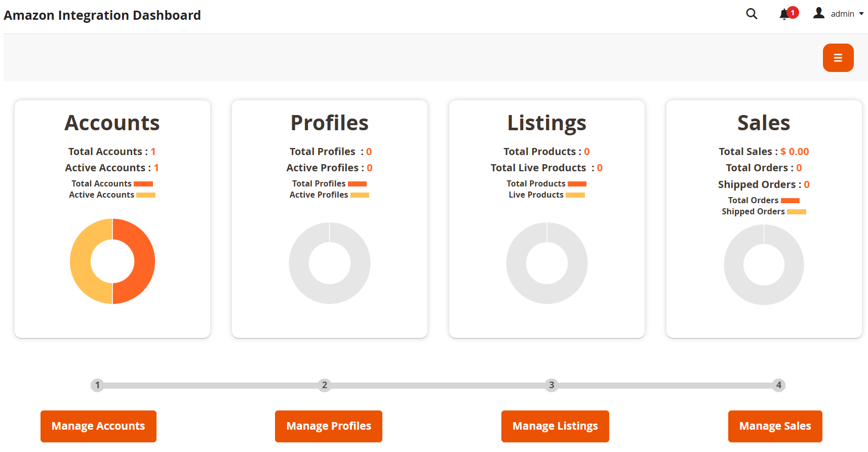Viewport: 868px width, 452px height.
Task: Toggle the Shipped Orders legend swatch
Action: [796, 212]
